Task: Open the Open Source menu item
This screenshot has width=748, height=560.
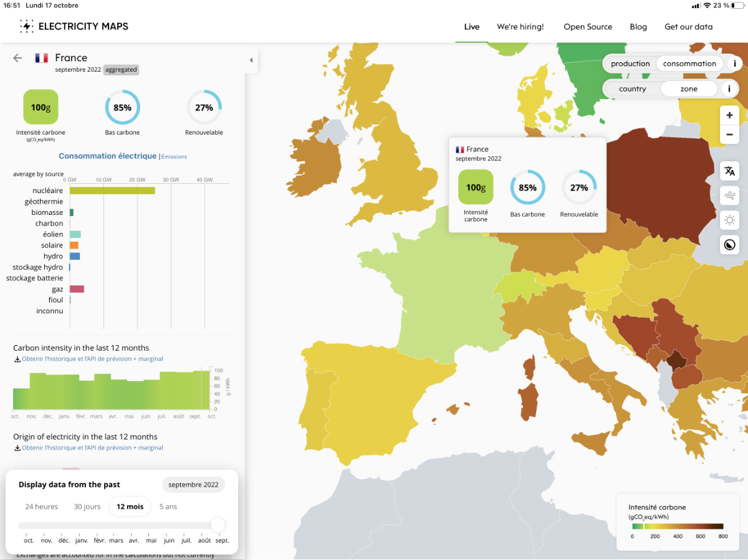Action: (588, 27)
